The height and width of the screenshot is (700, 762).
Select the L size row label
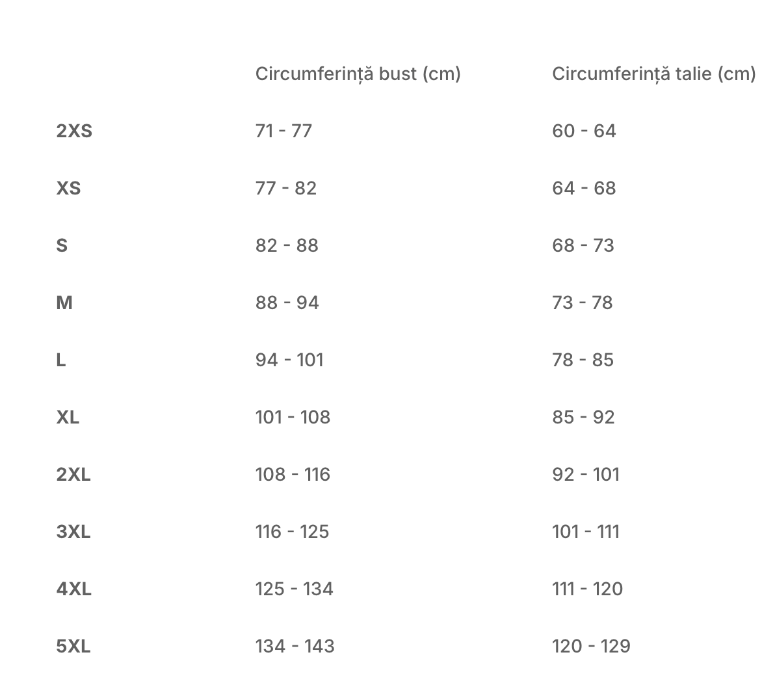60,360
